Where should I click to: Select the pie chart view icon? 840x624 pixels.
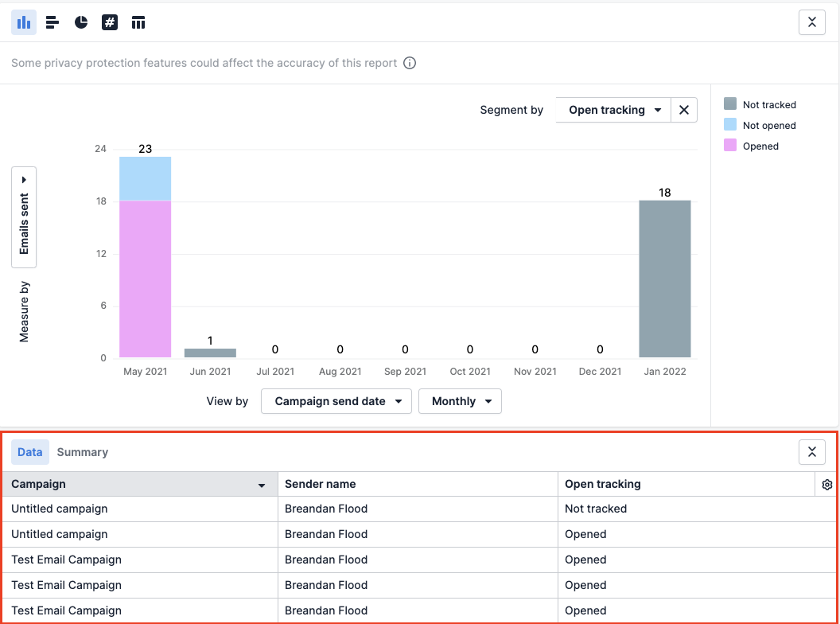coord(81,22)
